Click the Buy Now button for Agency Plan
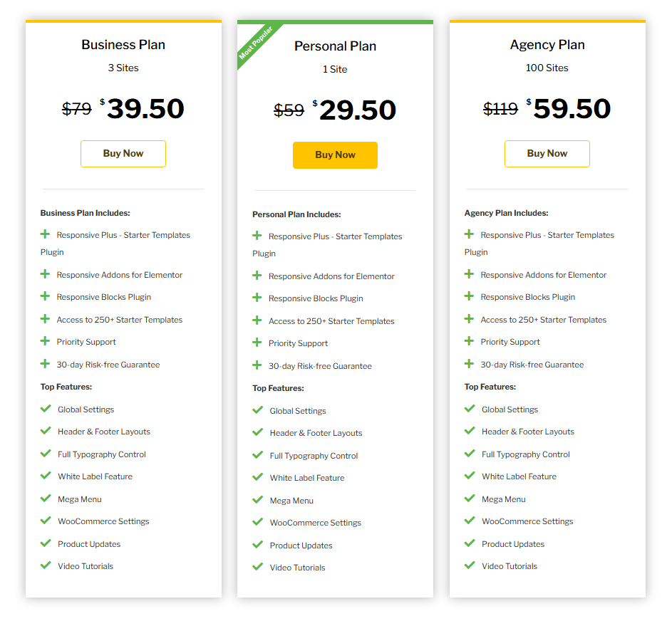672x626 pixels. tap(547, 154)
